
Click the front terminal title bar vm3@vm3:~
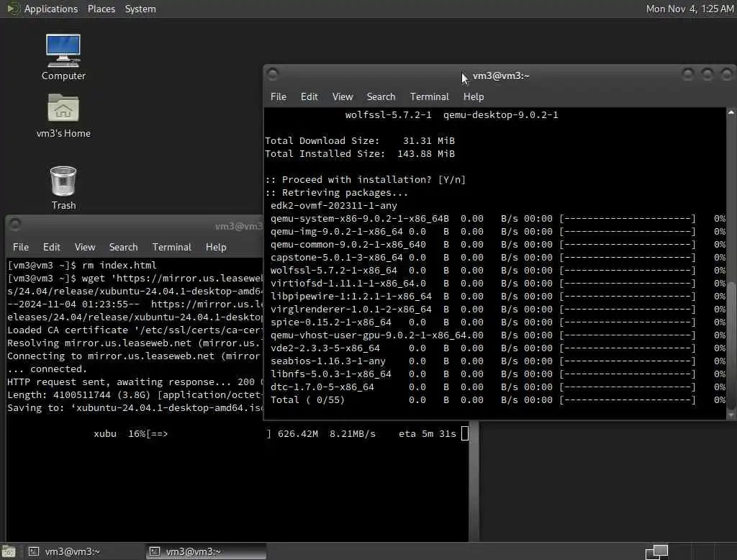tap(501, 76)
